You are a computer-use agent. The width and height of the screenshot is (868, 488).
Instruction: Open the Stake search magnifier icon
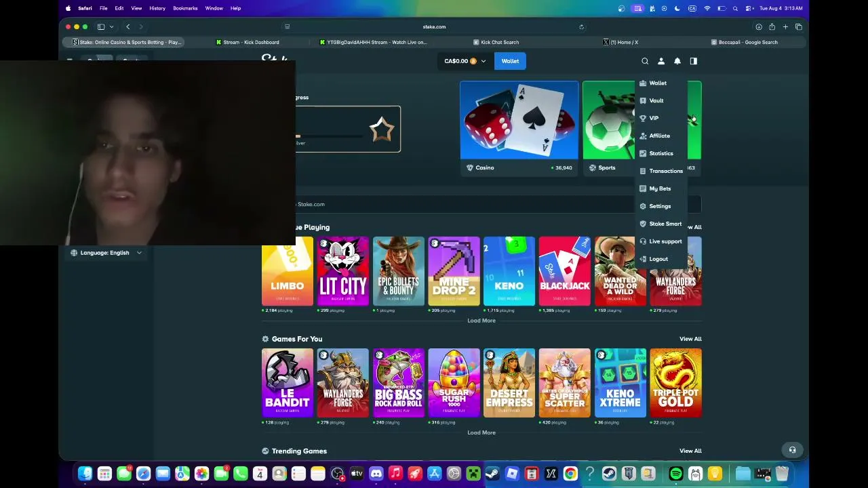(645, 61)
